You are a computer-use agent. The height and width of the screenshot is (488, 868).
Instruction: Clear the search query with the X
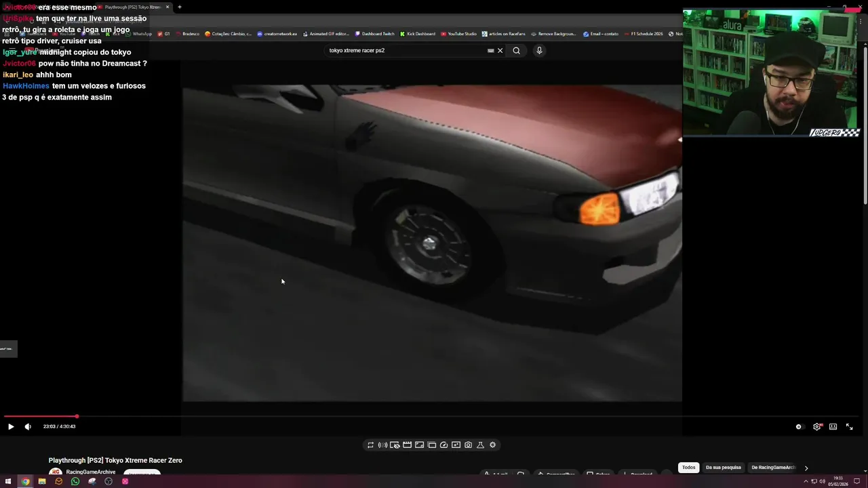click(500, 50)
